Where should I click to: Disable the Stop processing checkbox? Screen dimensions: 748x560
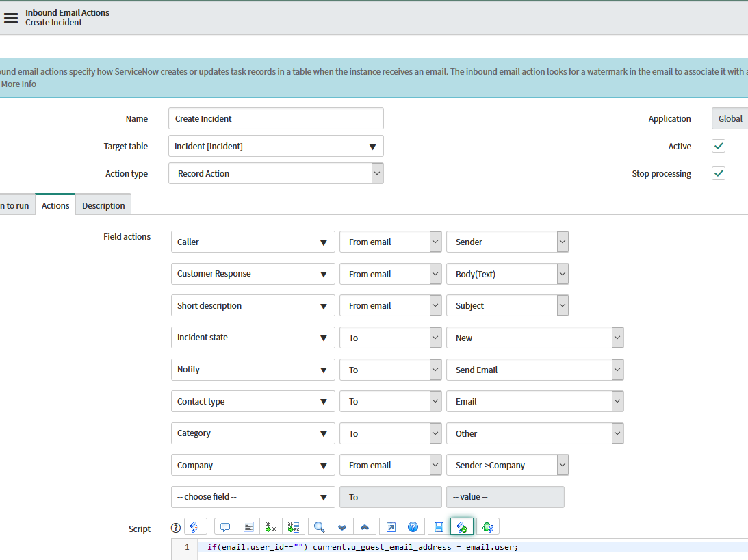pyautogui.click(x=718, y=173)
